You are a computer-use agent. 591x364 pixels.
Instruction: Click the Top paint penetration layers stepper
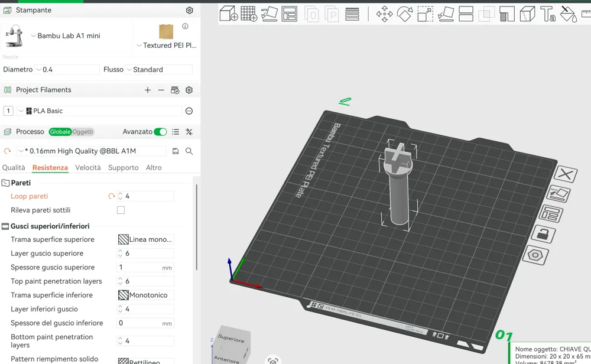[120, 281]
